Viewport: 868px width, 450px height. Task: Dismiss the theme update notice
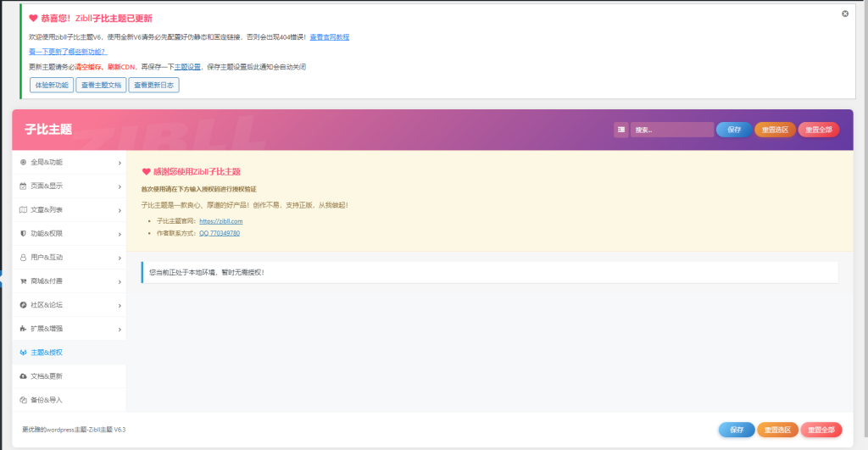[x=844, y=14]
